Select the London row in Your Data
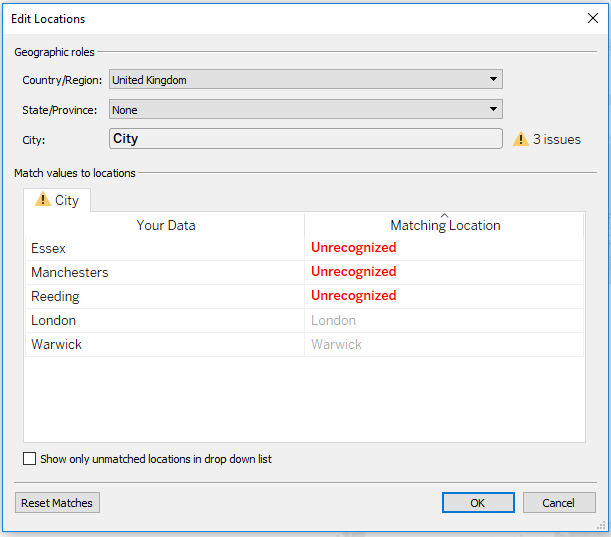611x537 pixels. (x=54, y=320)
